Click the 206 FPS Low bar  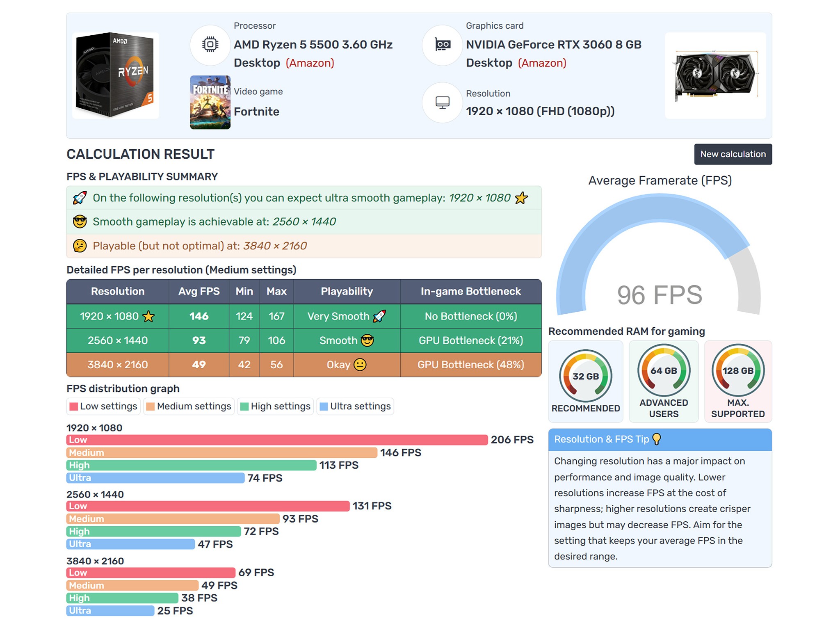277,440
